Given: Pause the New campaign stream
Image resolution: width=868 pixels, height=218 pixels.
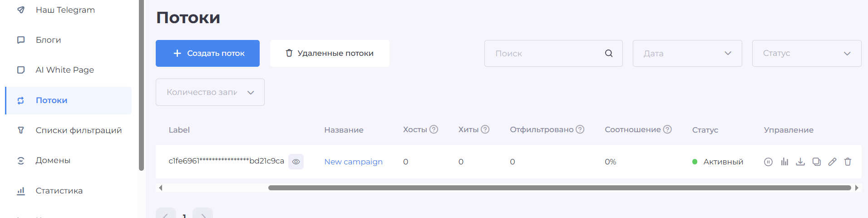Looking at the screenshot, I should tap(768, 162).
